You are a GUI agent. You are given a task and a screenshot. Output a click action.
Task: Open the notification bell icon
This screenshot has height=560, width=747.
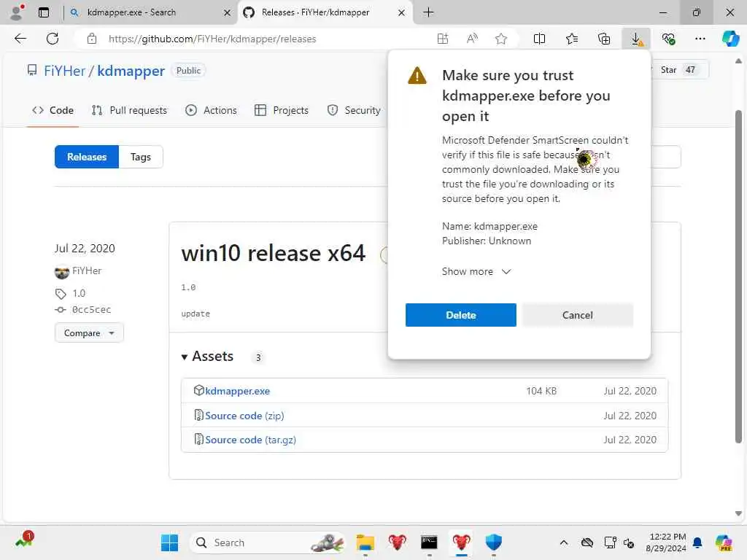pyautogui.click(x=697, y=542)
